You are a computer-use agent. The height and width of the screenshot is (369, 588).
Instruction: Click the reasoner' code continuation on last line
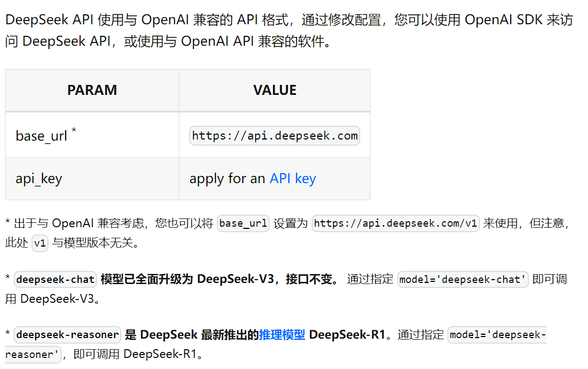(x=33, y=354)
